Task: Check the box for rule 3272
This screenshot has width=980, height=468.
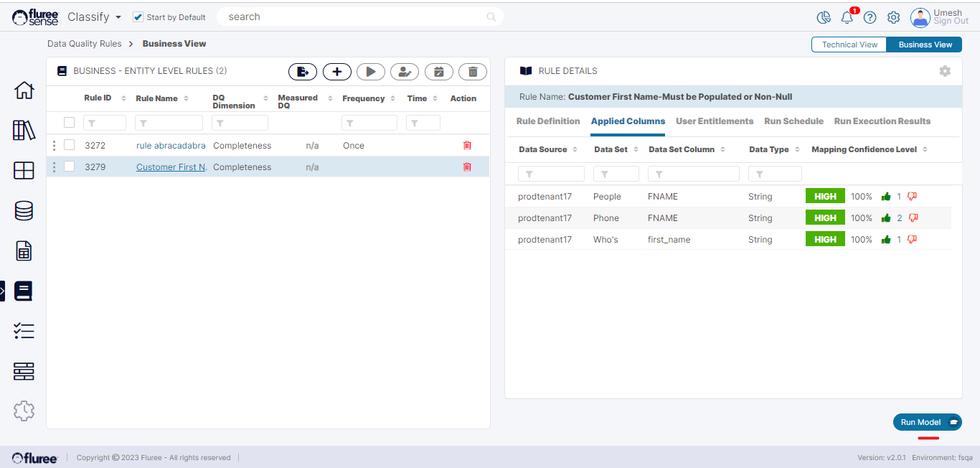Action: coord(70,145)
